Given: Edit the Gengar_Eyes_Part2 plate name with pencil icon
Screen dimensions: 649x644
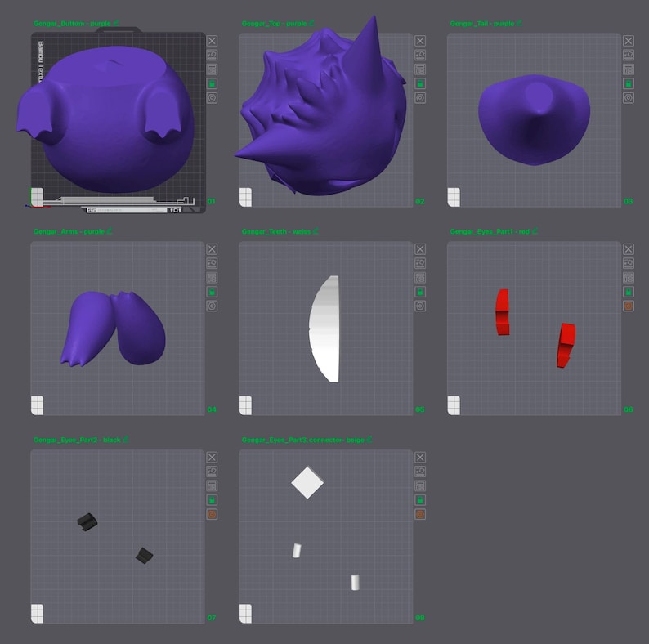Looking at the screenshot, I should (x=126, y=439).
